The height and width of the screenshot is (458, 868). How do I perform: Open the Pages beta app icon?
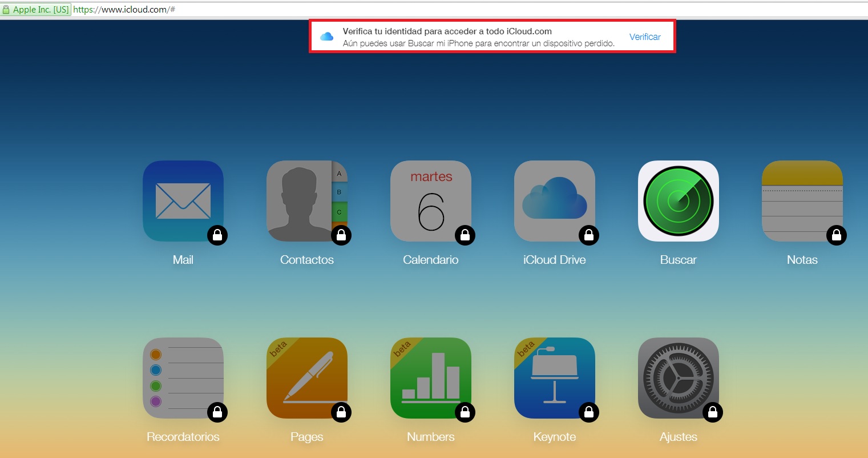coord(307,378)
